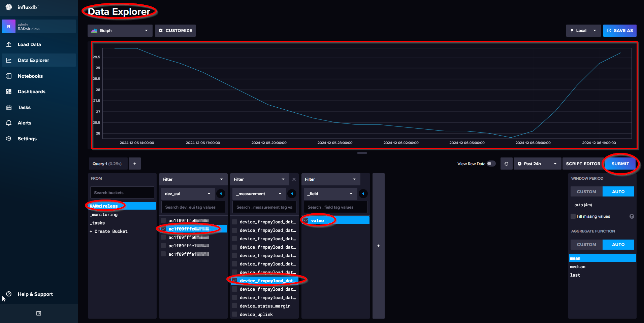This screenshot has width=644, height=323.
Task: Switch to the Query 1 tab
Action: [108, 164]
